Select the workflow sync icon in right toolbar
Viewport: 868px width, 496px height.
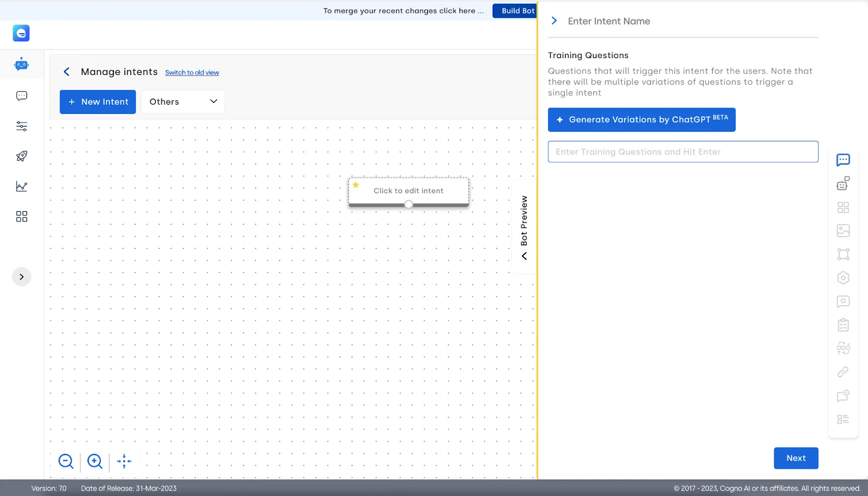(x=843, y=348)
